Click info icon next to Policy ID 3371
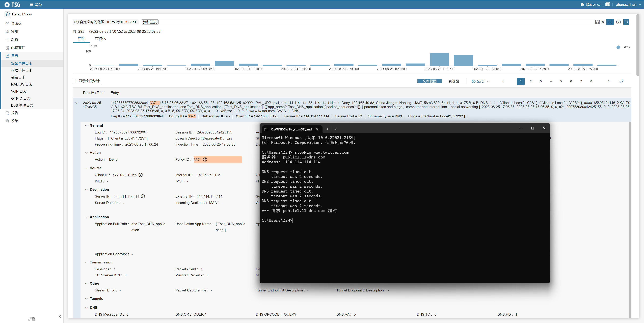Viewport: 644px width, 323px height. pos(205,159)
